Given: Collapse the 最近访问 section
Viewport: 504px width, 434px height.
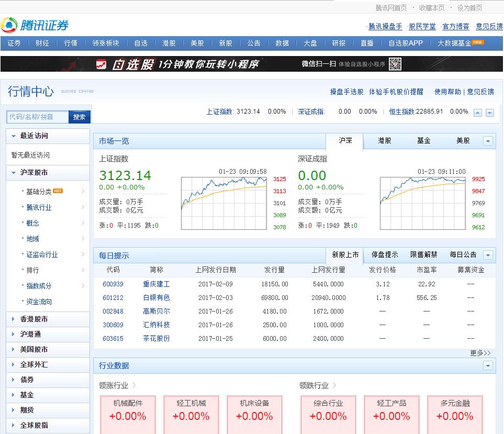Looking at the screenshot, I should [x=48, y=136].
